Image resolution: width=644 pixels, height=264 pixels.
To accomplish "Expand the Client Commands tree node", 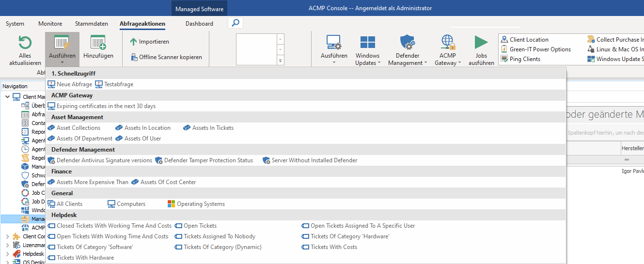I will click(7, 236).
